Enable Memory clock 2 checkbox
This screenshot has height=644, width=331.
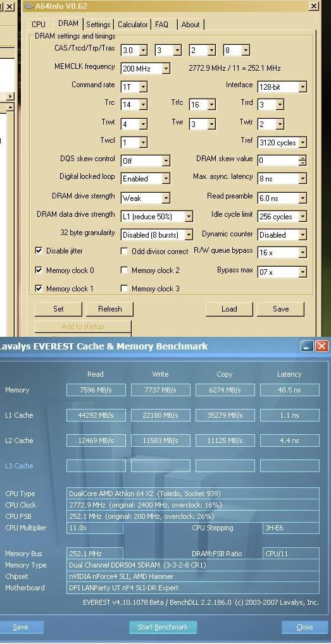point(124,270)
